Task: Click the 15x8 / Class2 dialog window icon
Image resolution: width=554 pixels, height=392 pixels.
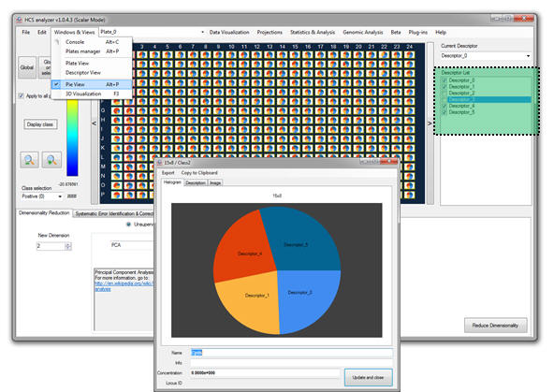Action: [159, 163]
